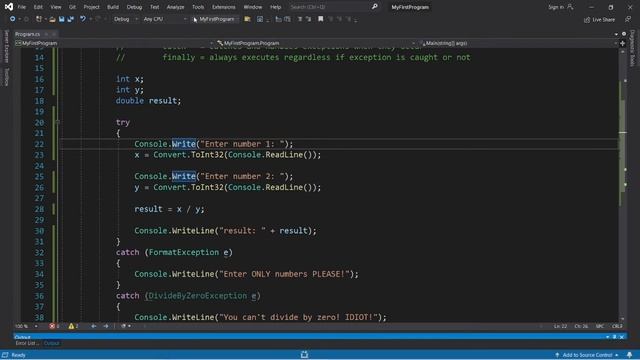The width and height of the screenshot is (640, 360).
Task: Open the Window menu
Action: [x=253, y=7]
